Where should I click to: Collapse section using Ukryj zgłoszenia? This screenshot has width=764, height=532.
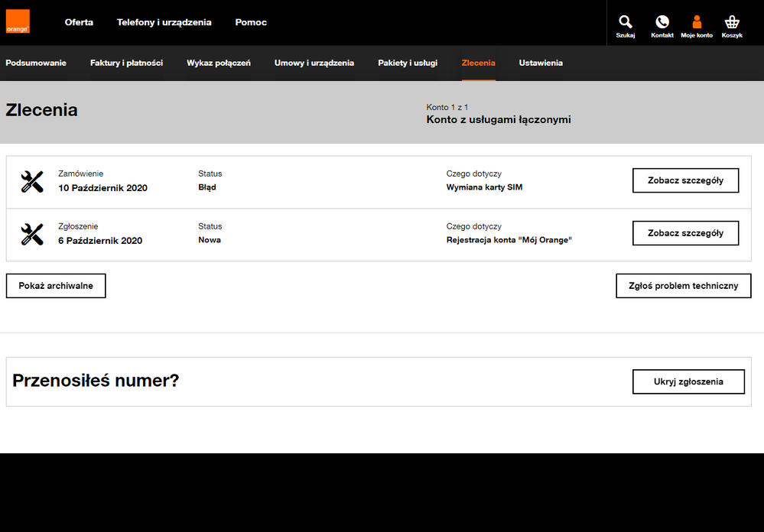(688, 381)
